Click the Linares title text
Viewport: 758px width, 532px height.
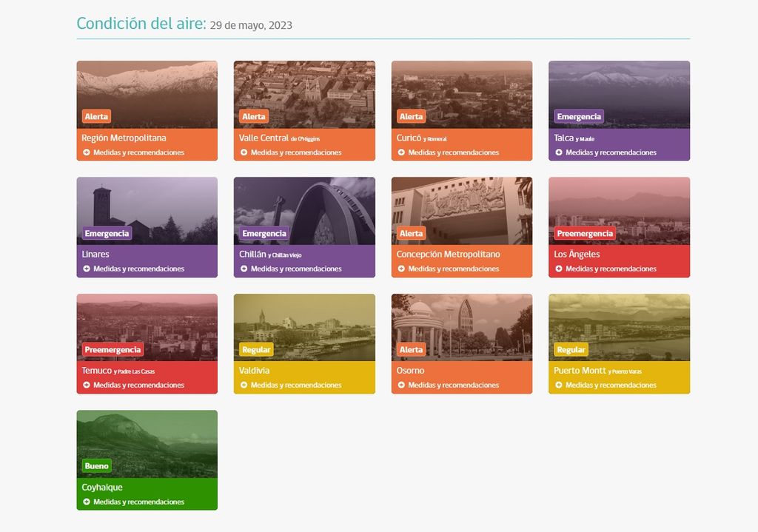95,255
